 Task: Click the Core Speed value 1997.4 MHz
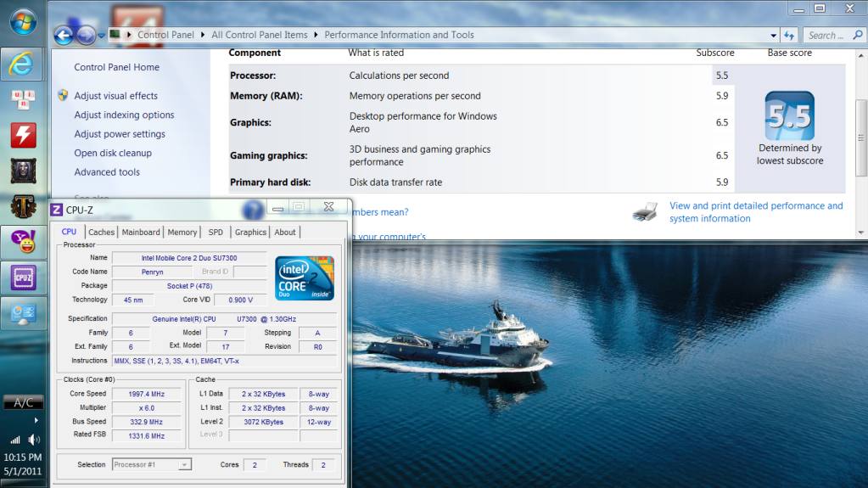146,394
